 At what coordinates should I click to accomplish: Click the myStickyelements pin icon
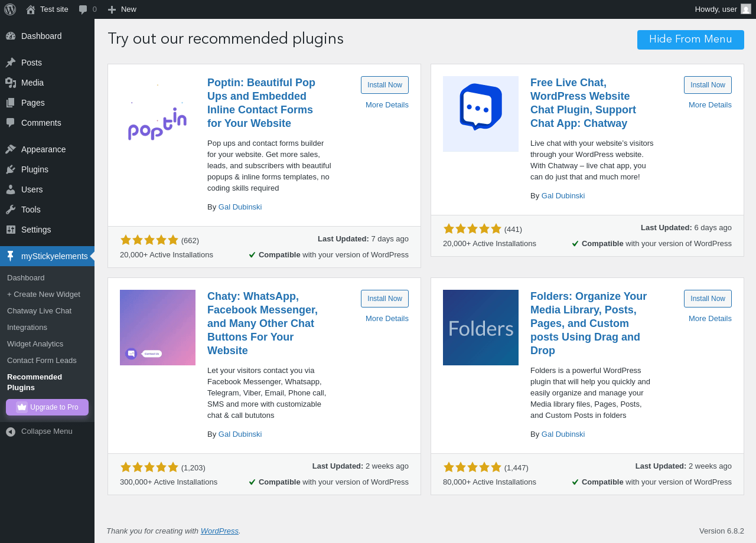click(11, 256)
